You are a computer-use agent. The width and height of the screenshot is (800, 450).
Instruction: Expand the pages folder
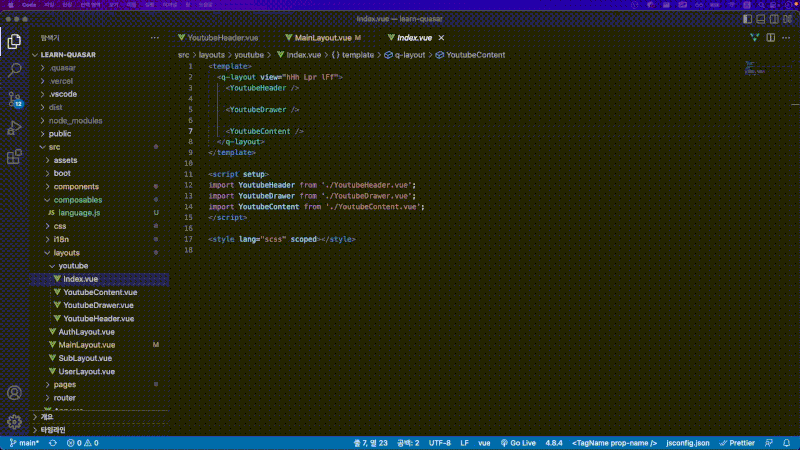click(65, 385)
